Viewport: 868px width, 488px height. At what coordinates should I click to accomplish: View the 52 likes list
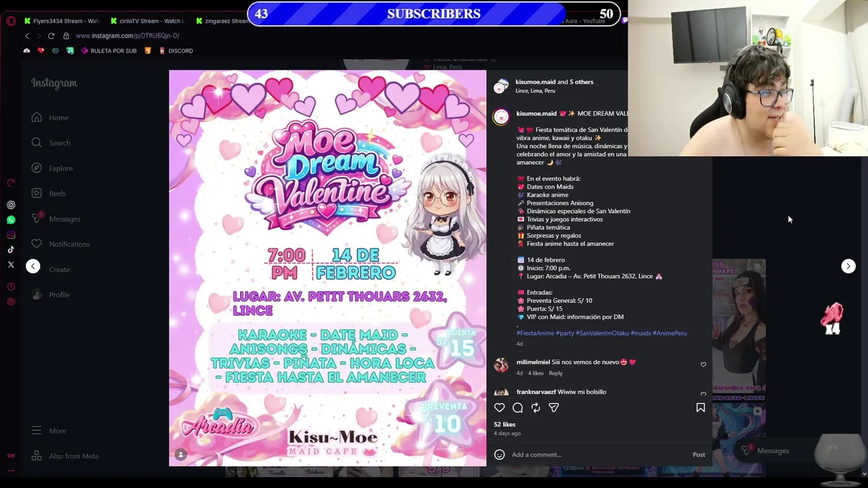pyautogui.click(x=505, y=425)
